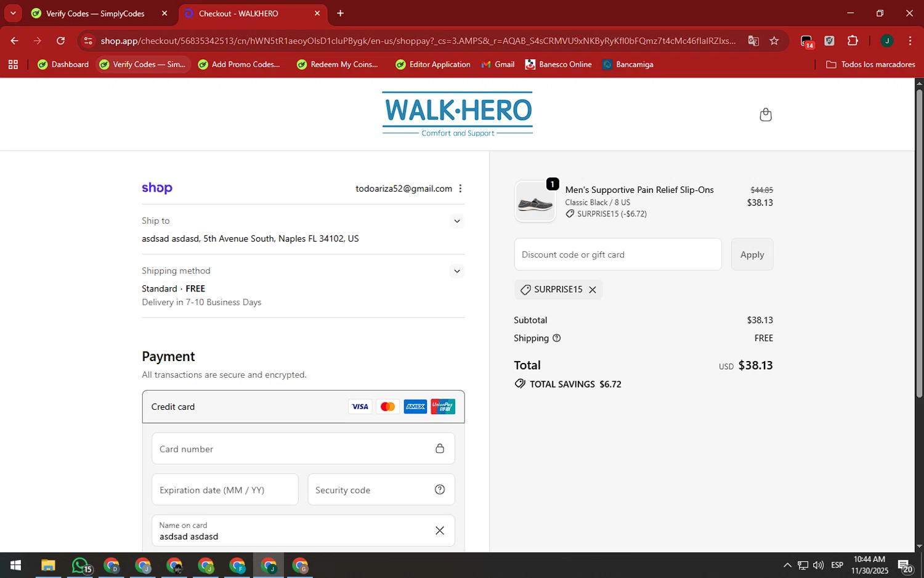Click the Mastercard icon
The image size is (924, 578).
(x=387, y=407)
